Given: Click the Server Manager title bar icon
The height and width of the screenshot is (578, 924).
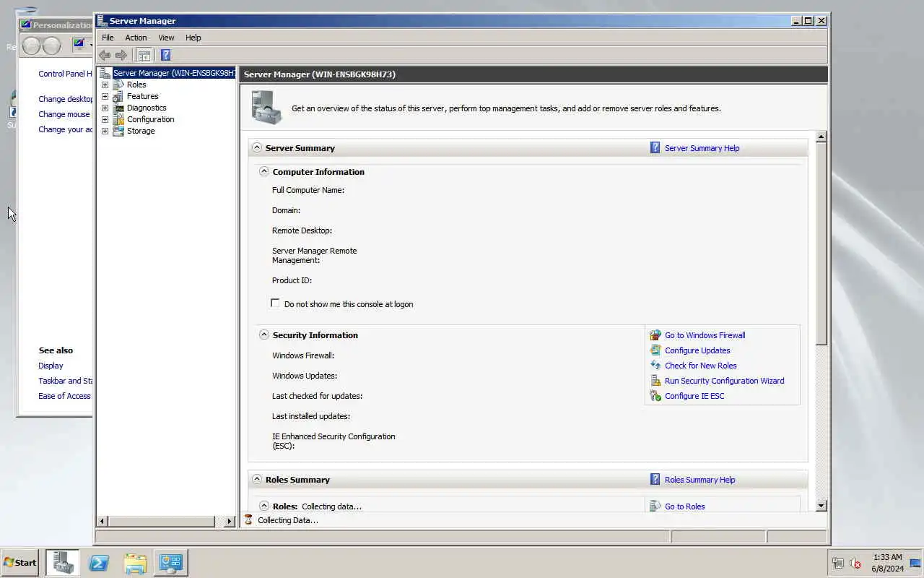Looking at the screenshot, I should (103, 20).
